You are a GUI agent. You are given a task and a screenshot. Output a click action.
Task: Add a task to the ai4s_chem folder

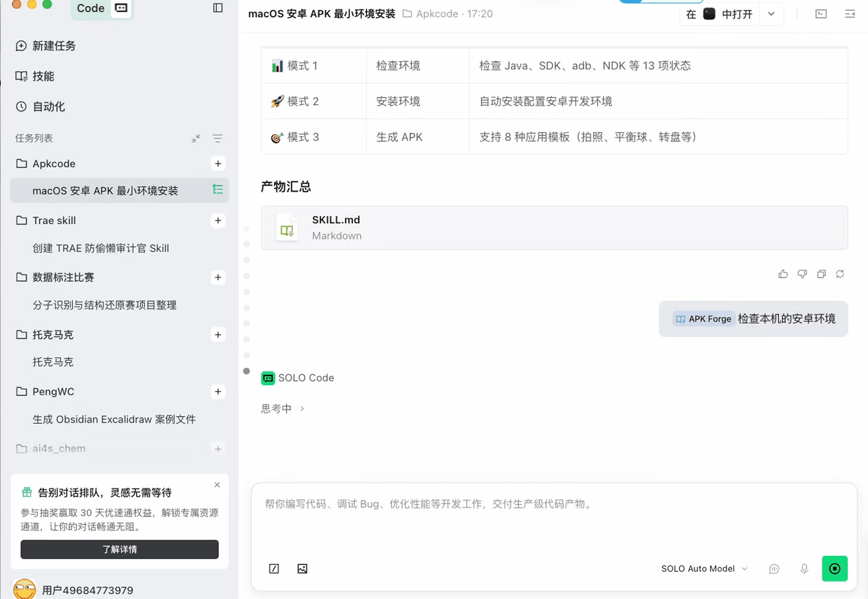[x=218, y=449]
